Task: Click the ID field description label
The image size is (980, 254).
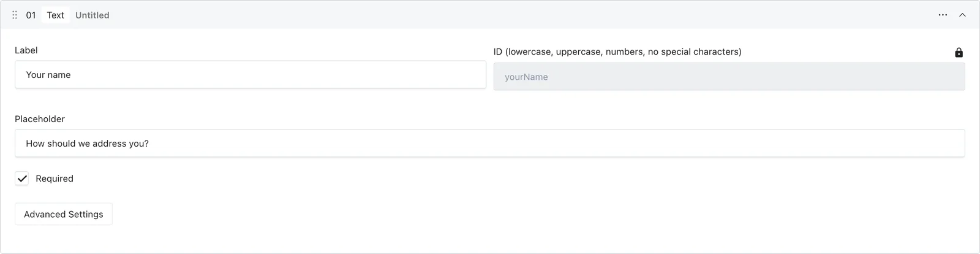Action: pyautogui.click(x=617, y=52)
